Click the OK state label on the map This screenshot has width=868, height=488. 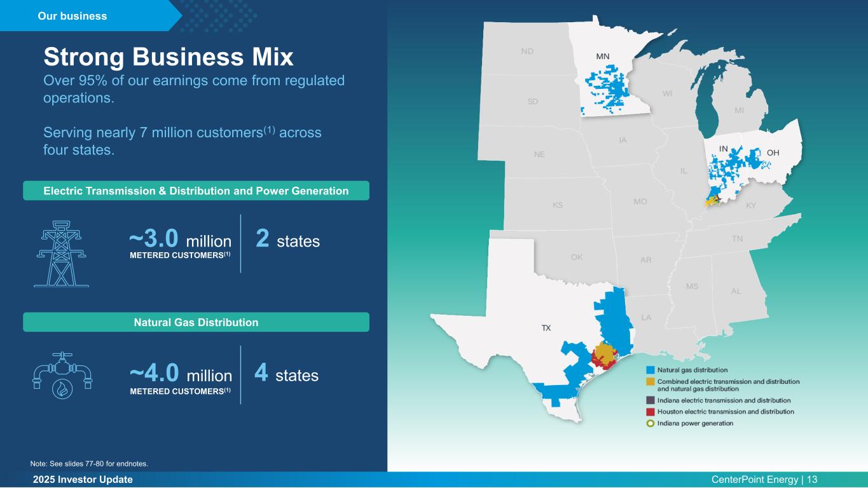[577, 257]
